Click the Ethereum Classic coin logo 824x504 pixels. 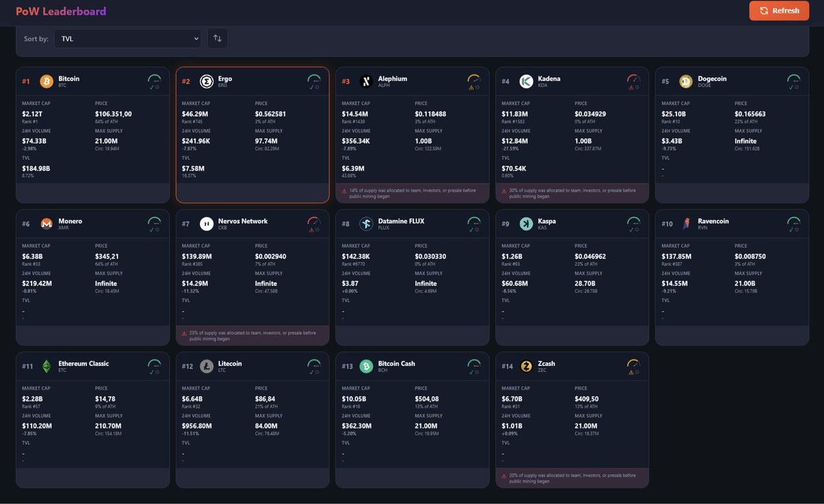point(47,366)
